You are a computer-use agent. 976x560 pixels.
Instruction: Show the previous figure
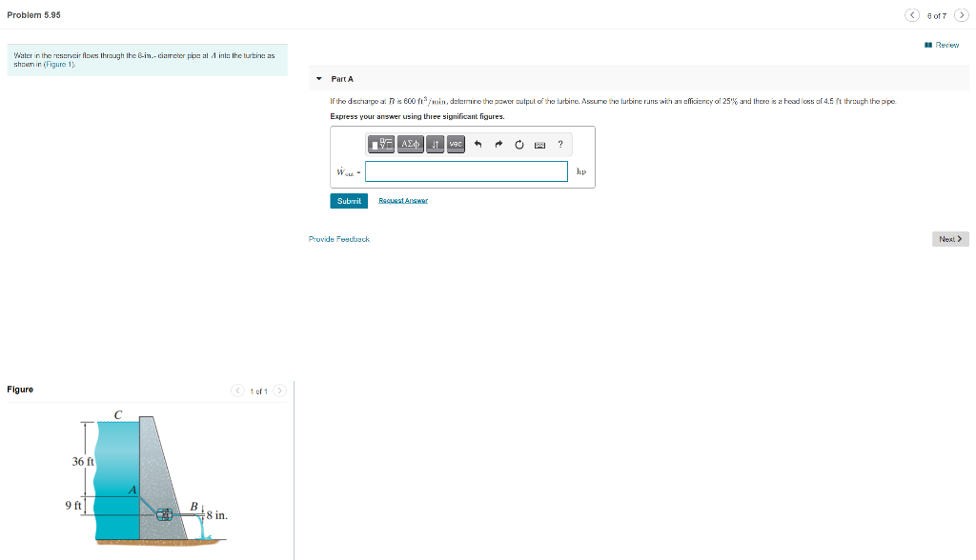(x=237, y=390)
